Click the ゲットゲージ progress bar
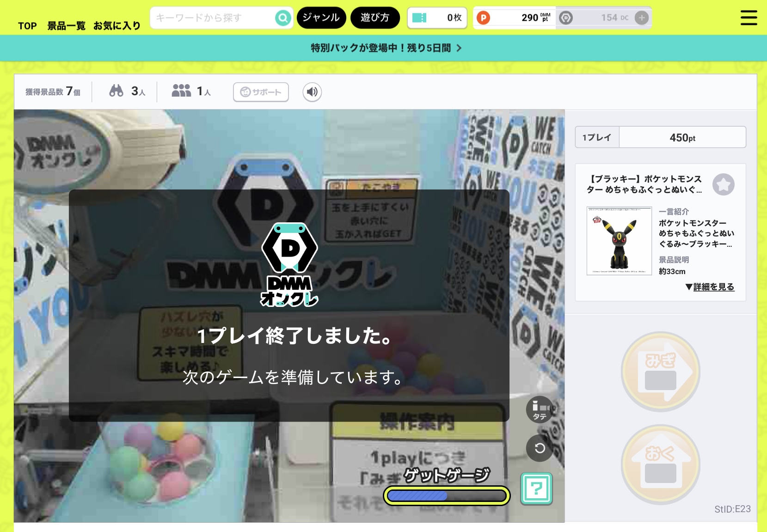This screenshot has width=767, height=532. coord(447,496)
